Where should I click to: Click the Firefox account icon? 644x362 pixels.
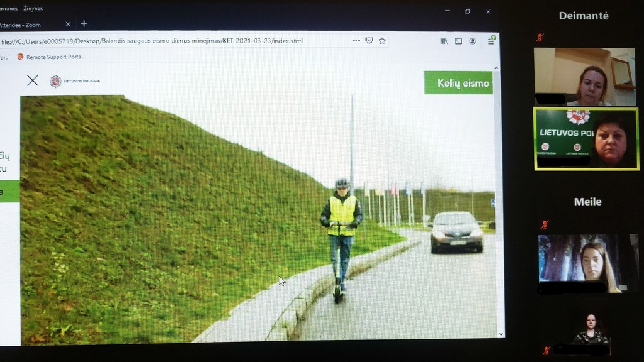[473, 41]
